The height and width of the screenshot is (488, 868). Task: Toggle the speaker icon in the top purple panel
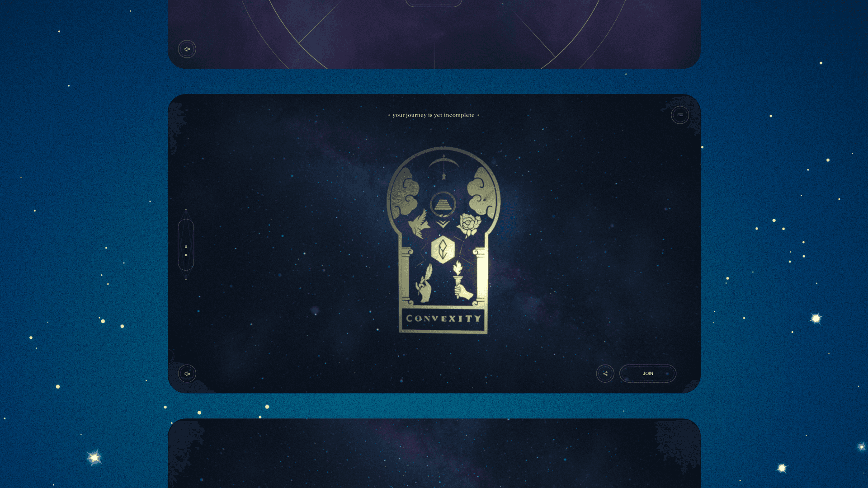click(x=187, y=49)
